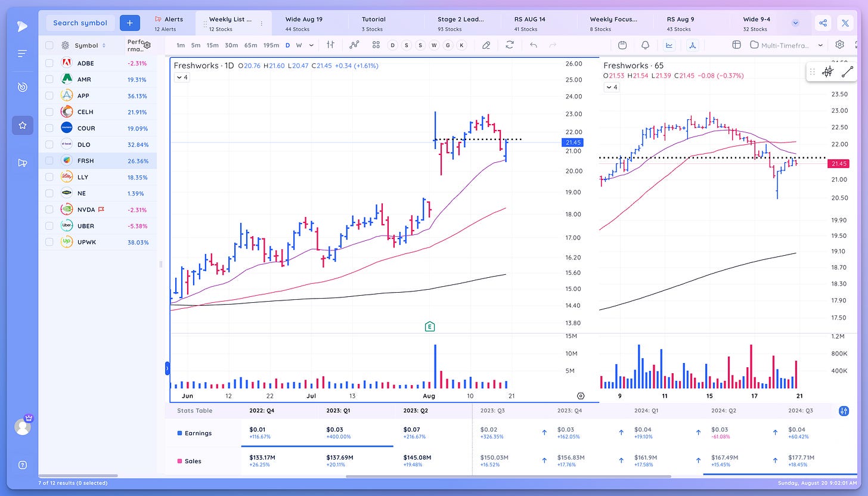This screenshot has width=868, height=496.
Task: Open the sidebar menu lines icon
Action: [x=23, y=54]
